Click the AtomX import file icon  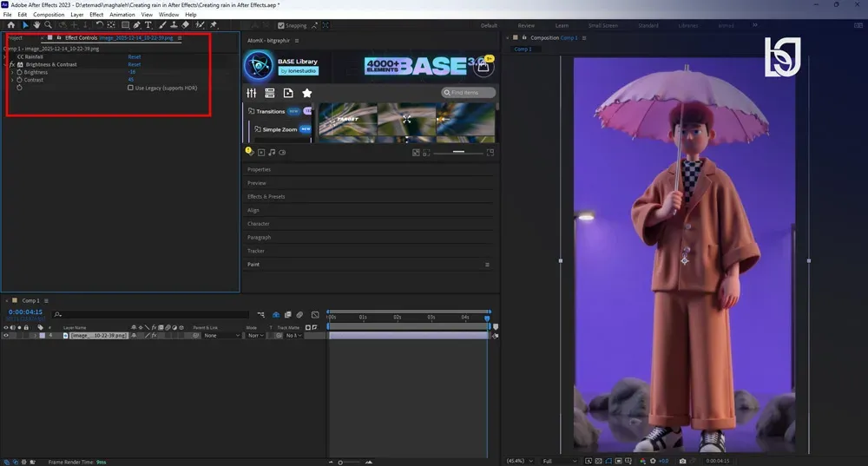pyautogui.click(x=288, y=93)
